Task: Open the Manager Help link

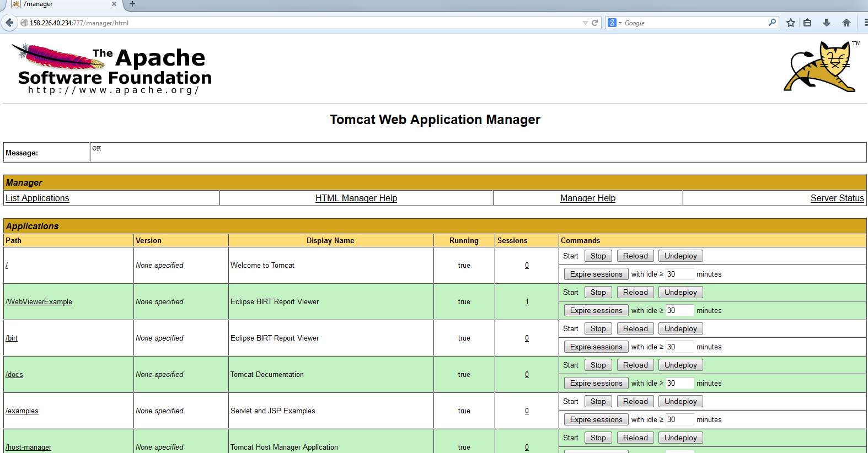Action: pyautogui.click(x=588, y=198)
